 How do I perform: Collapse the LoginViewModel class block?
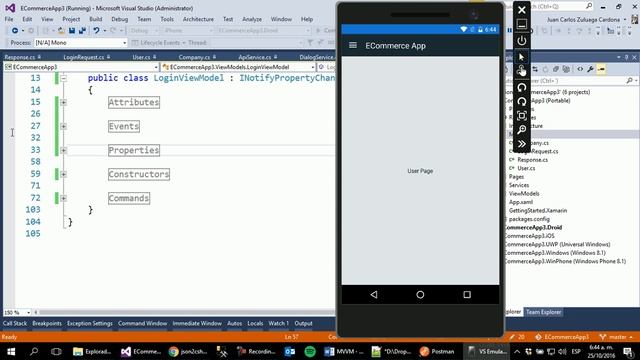tap(63, 78)
